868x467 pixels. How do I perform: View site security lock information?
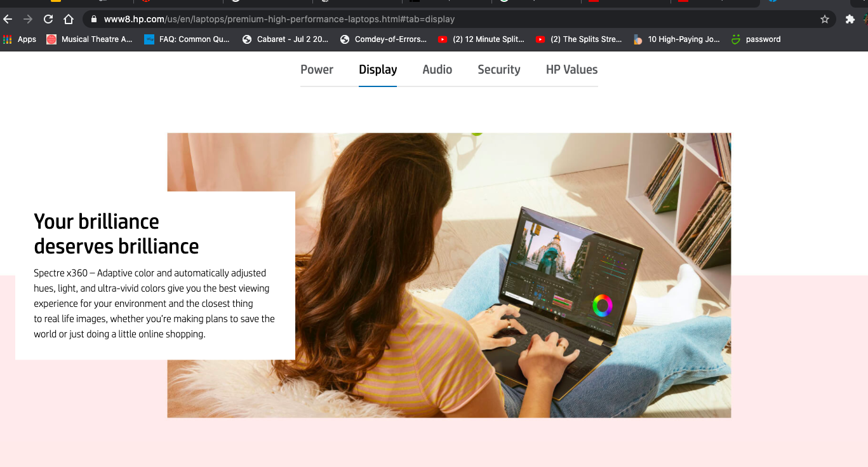click(x=94, y=19)
